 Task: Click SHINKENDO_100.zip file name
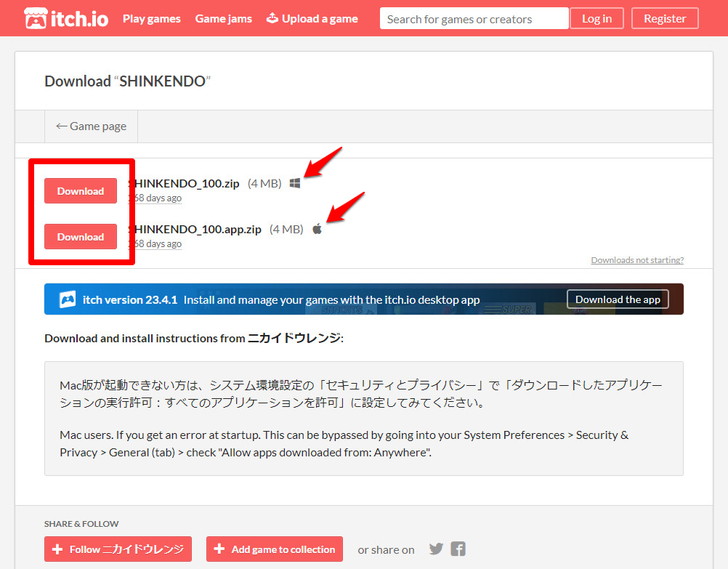(x=185, y=183)
